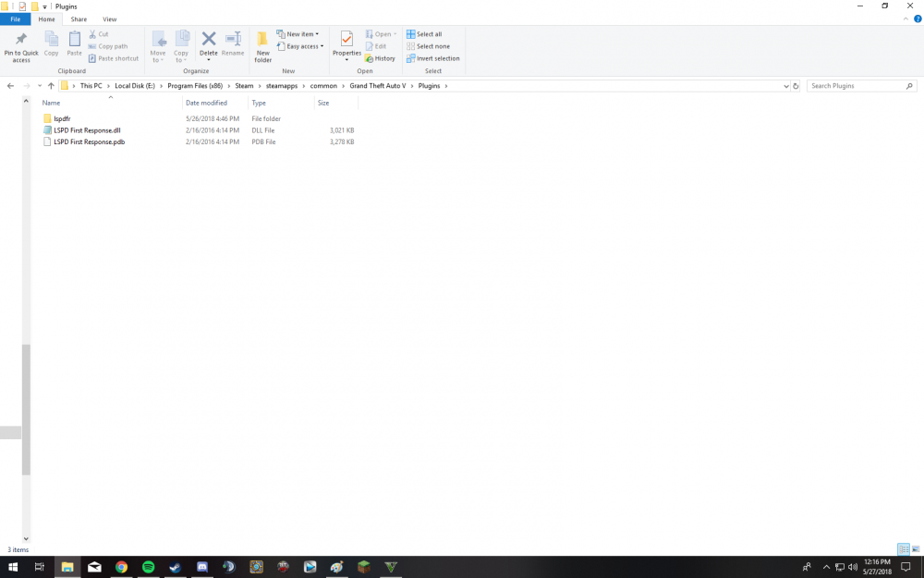The image size is (924, 578).
Task: Expand the Open dropdown arrow
Action: pyautogui.click(x=395, y=34)
